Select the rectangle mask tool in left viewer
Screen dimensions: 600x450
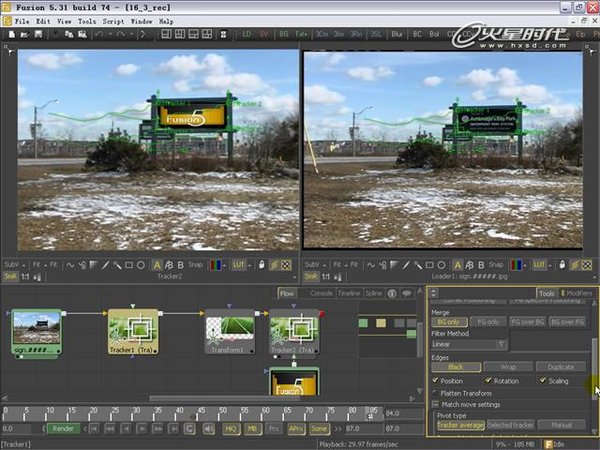[129, 265]
